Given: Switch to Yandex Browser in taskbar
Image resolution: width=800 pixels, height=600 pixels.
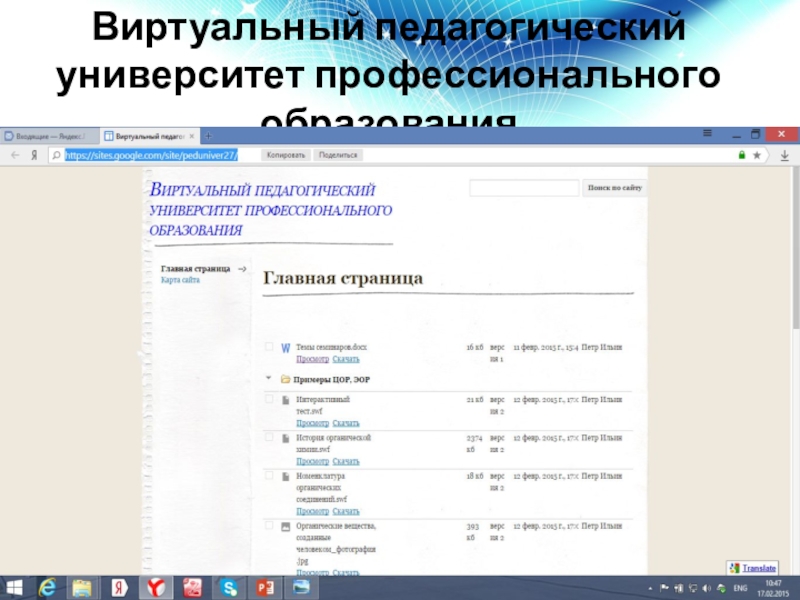Looking at the screenshot, I should [156, 588].
